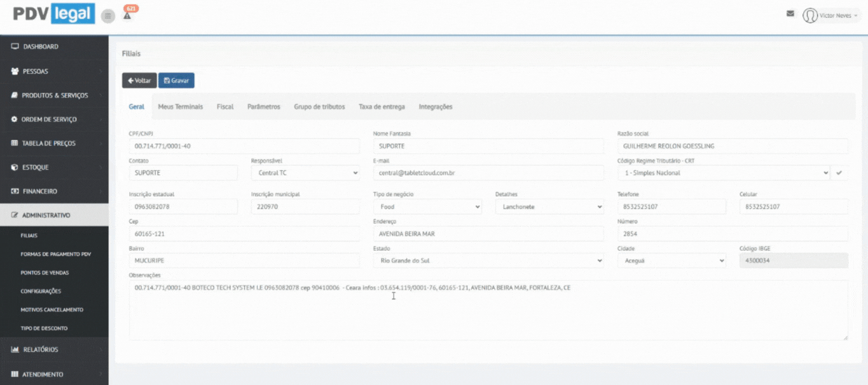
Task: Open the Taxa de entrega tab
Action: pyautogui.click(x=382, y=107)
